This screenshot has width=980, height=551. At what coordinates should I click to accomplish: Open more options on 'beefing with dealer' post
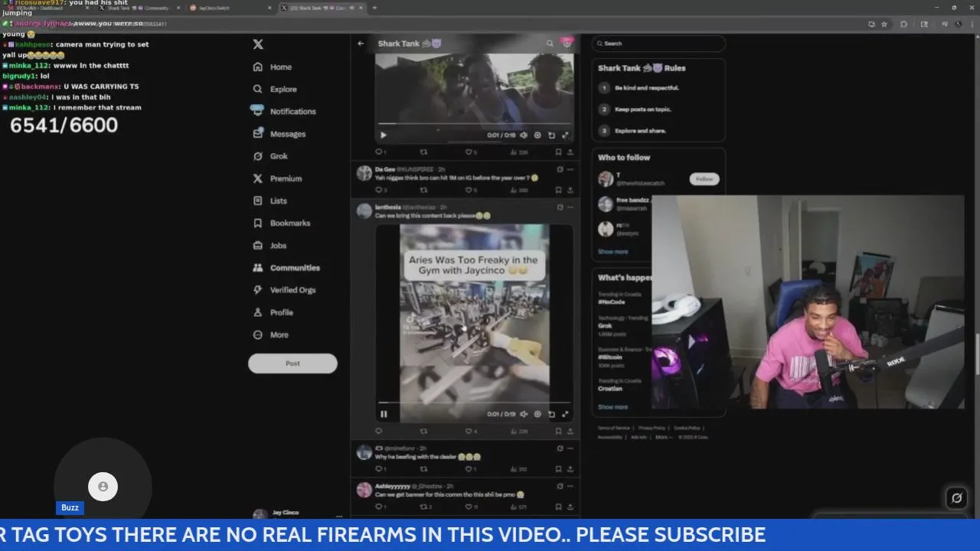pos(570,448)
